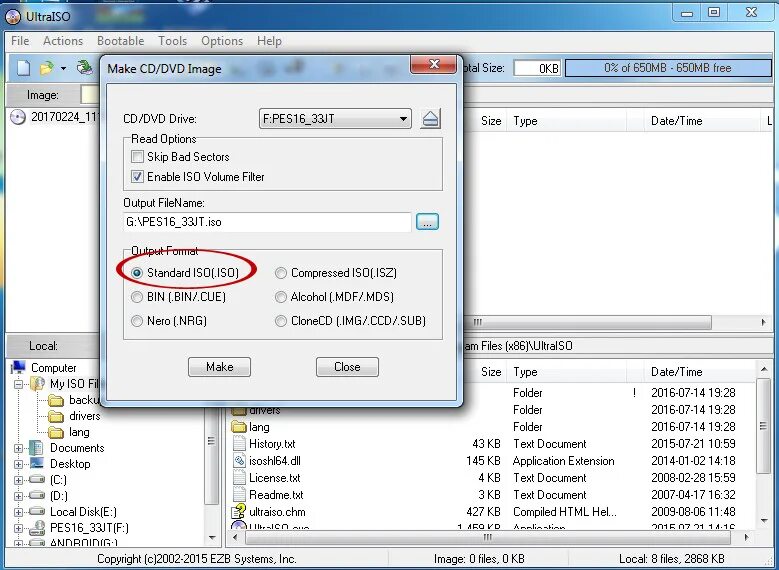
Task: Open the Actions menu
Action: point(63,41)
